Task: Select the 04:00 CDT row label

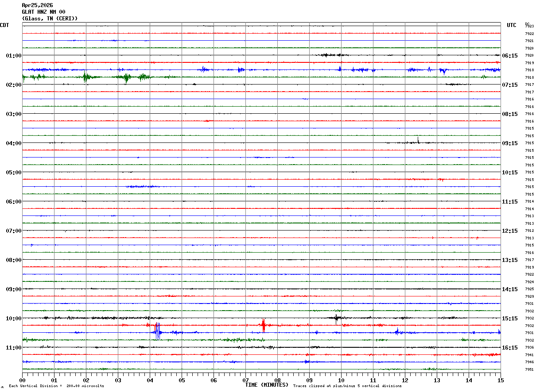Action: tap(14, 143)
